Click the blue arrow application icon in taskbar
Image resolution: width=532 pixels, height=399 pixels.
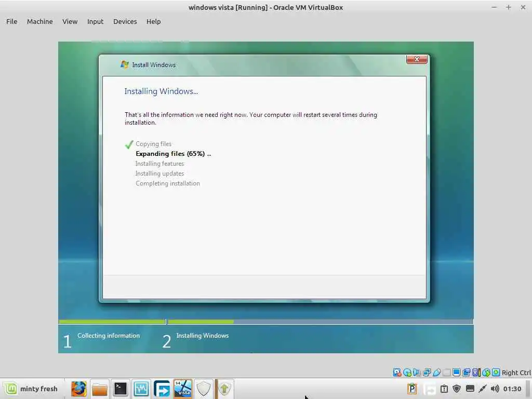tap(162, 389)
